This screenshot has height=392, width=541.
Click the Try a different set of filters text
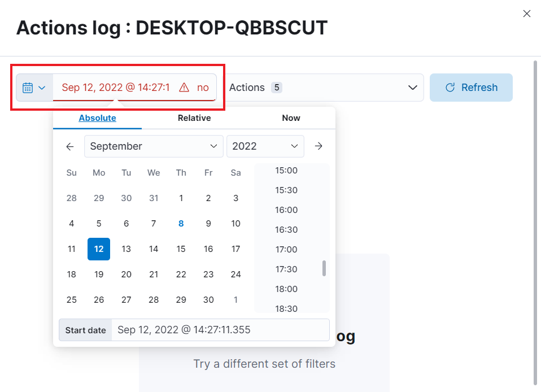(x=264, y=364)
